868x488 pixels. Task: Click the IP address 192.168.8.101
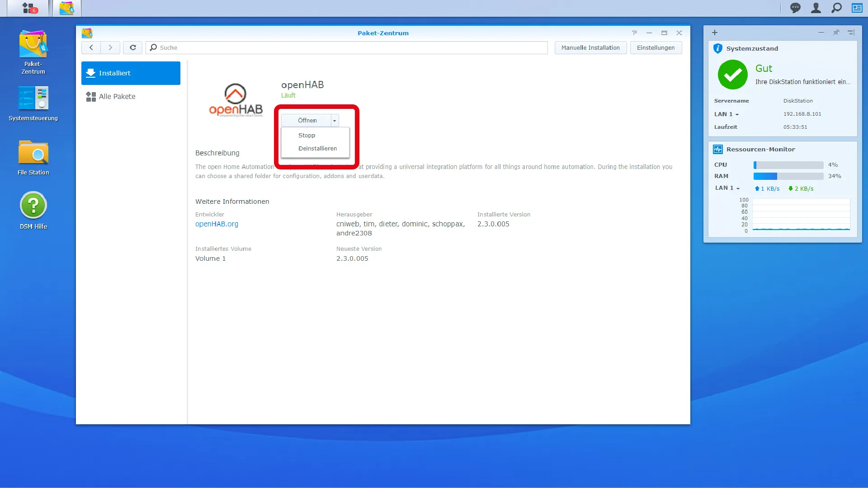click(802, 114)
